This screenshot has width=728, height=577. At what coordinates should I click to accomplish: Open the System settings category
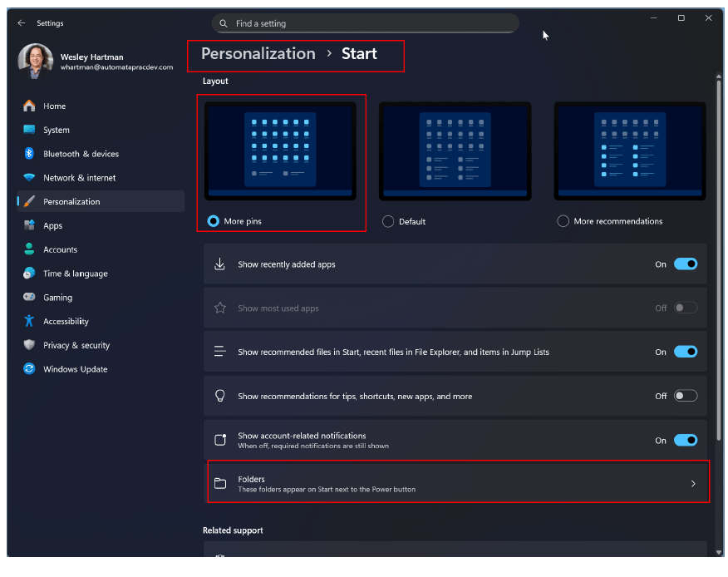[x=57, y=130]
